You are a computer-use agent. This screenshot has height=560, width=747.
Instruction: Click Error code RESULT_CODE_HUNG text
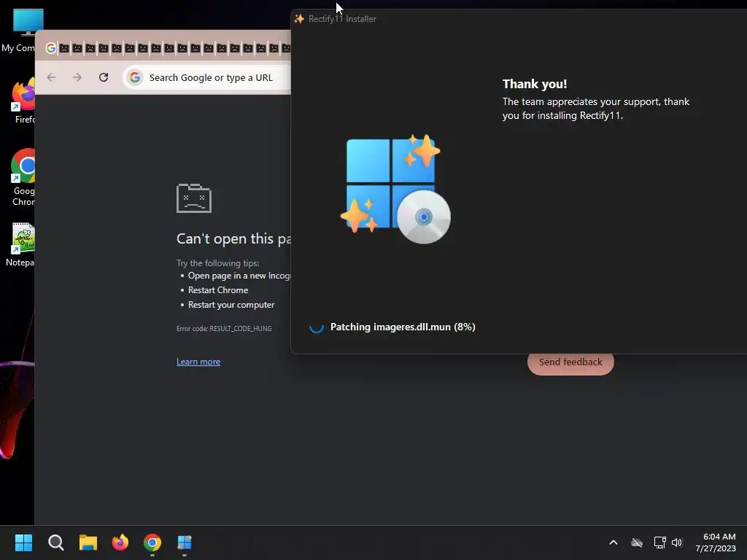click(x=224, y=329)
